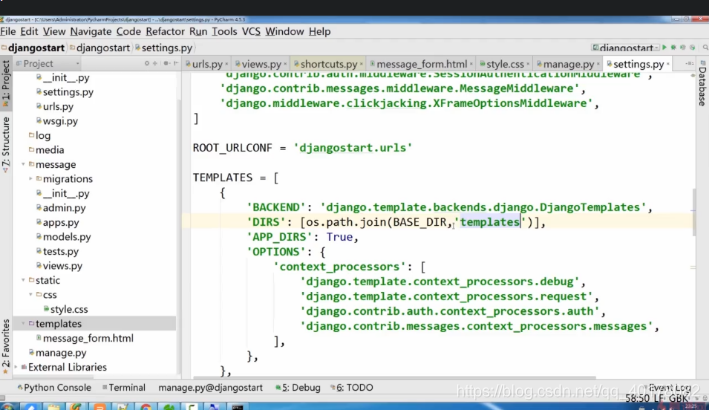710x410 pixels.
Task: Click the scroll from source icon in Project panel
Action: point(147,63)
